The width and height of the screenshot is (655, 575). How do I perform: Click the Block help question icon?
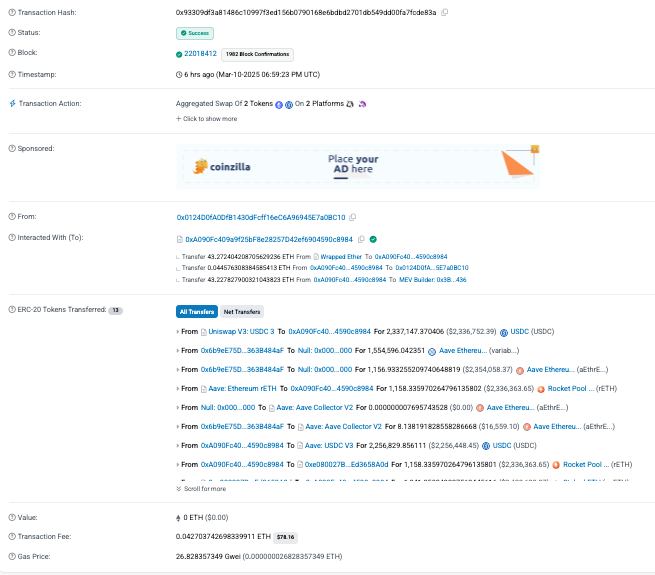coord(12,53)
